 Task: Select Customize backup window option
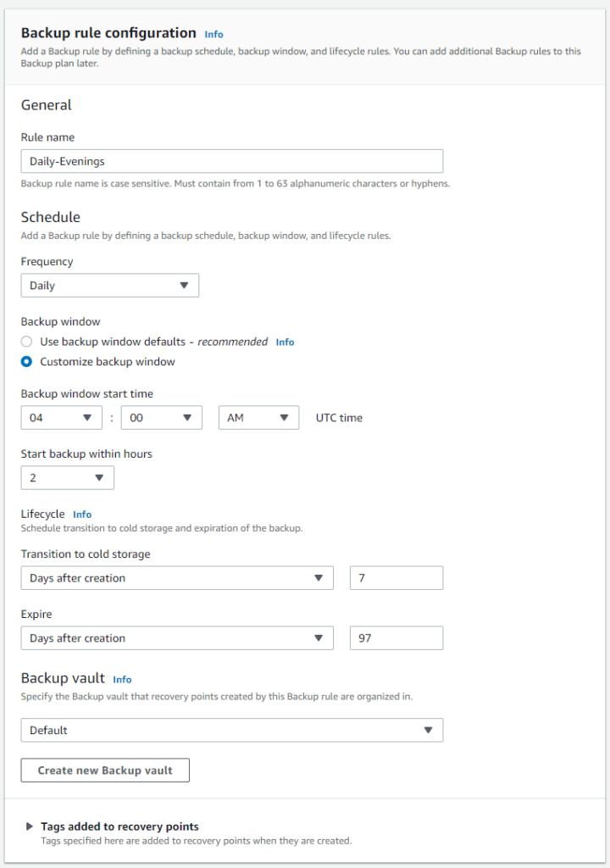click(27, 362)
